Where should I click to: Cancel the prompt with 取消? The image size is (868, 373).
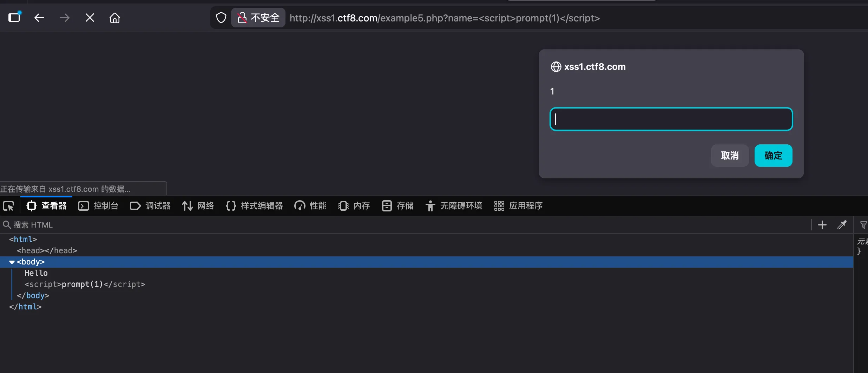(730, 156)
